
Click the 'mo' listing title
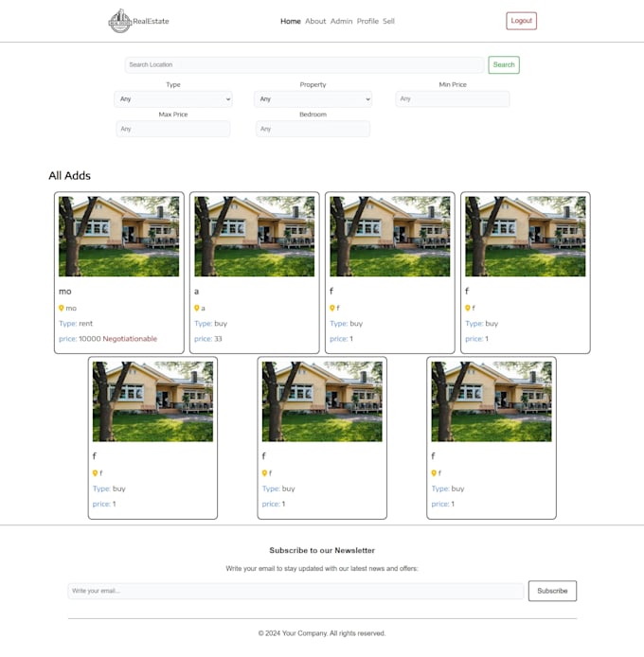[65, 292]
